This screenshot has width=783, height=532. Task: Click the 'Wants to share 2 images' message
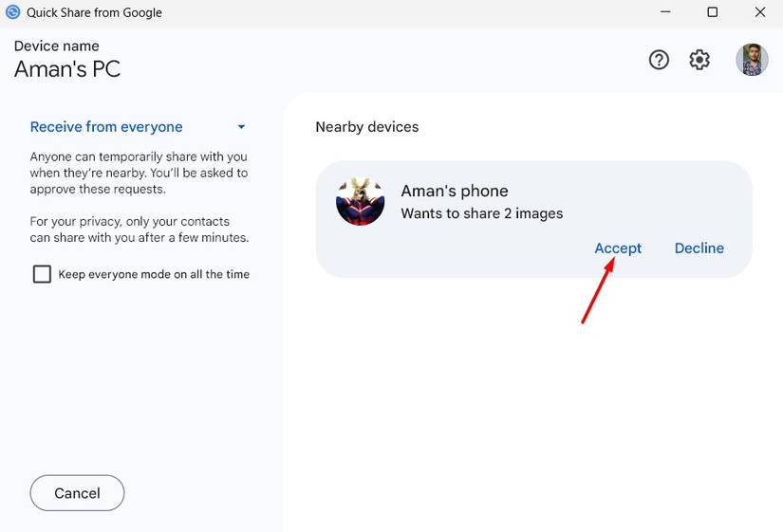click(482, 213)
